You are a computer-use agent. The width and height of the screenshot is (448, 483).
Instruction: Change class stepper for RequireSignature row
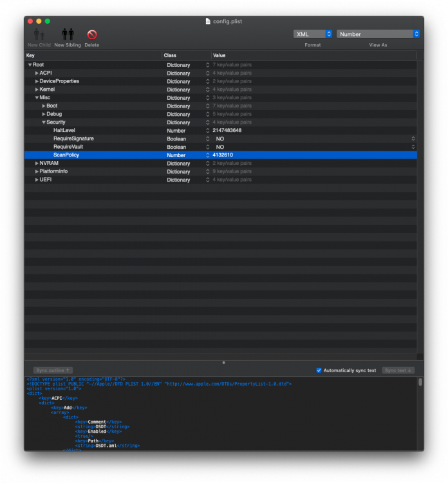point(207,138)
